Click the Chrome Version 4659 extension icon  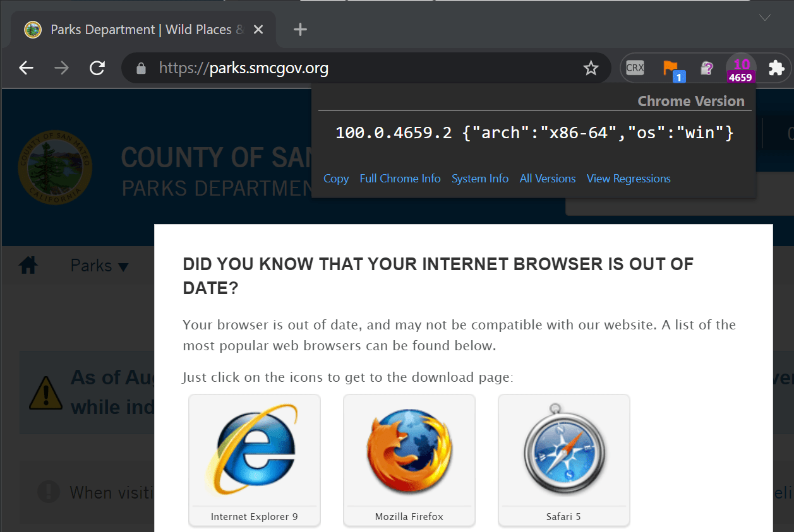tap(741, 69)
